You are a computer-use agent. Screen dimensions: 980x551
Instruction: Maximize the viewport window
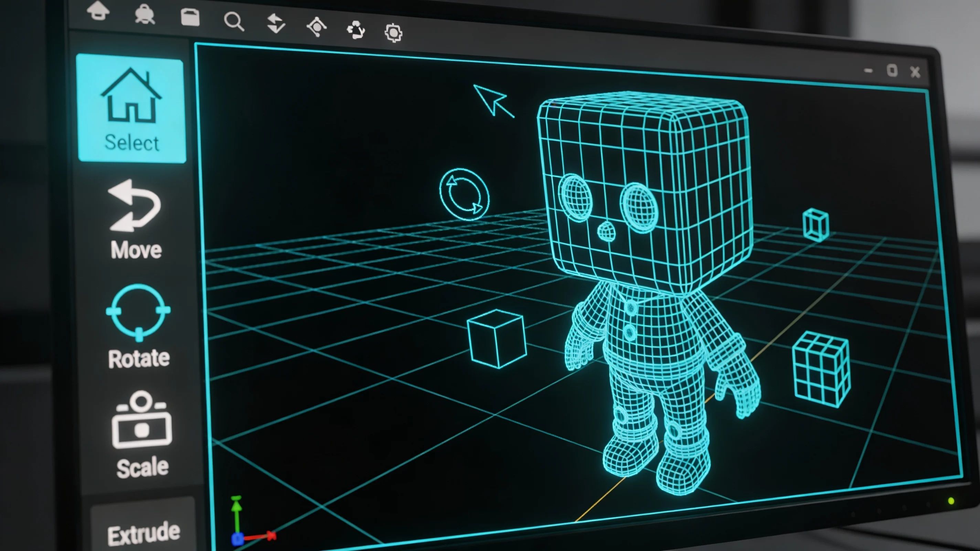[892, 71]
